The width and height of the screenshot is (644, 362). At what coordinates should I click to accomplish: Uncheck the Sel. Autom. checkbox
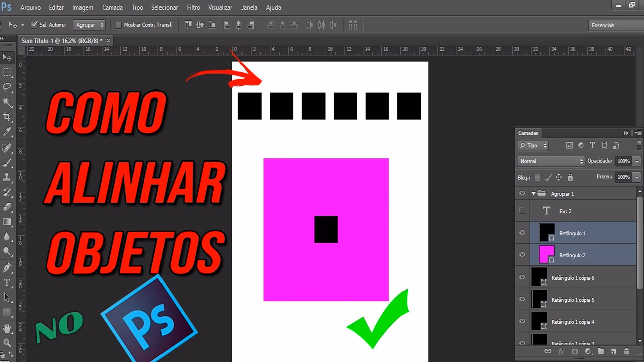point(34,24)
